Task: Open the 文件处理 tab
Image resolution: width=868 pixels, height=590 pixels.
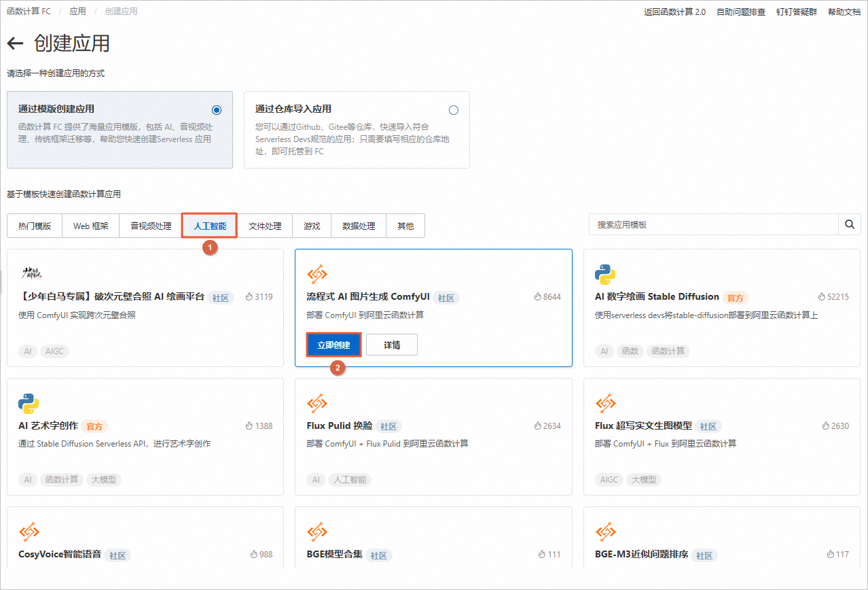Action: [265, 226]
